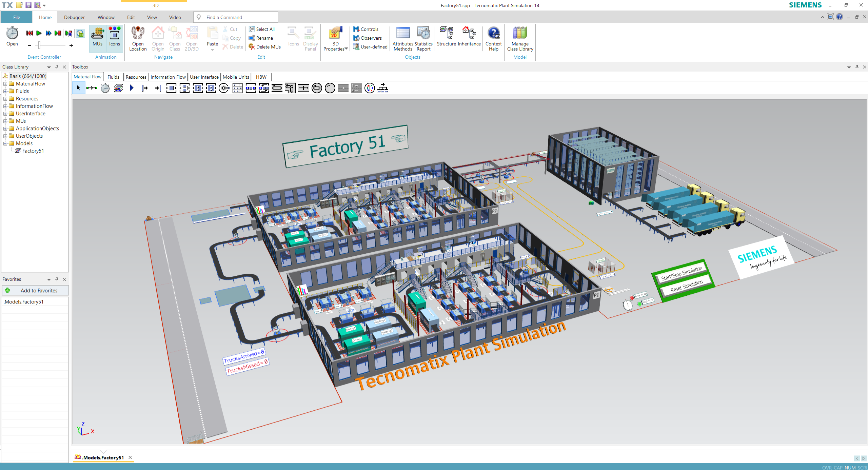Image resolution: width=868 pixels, height=470 pixels.
Task: Reset simulation with the red rewind button
Action: tap(29, 33)
